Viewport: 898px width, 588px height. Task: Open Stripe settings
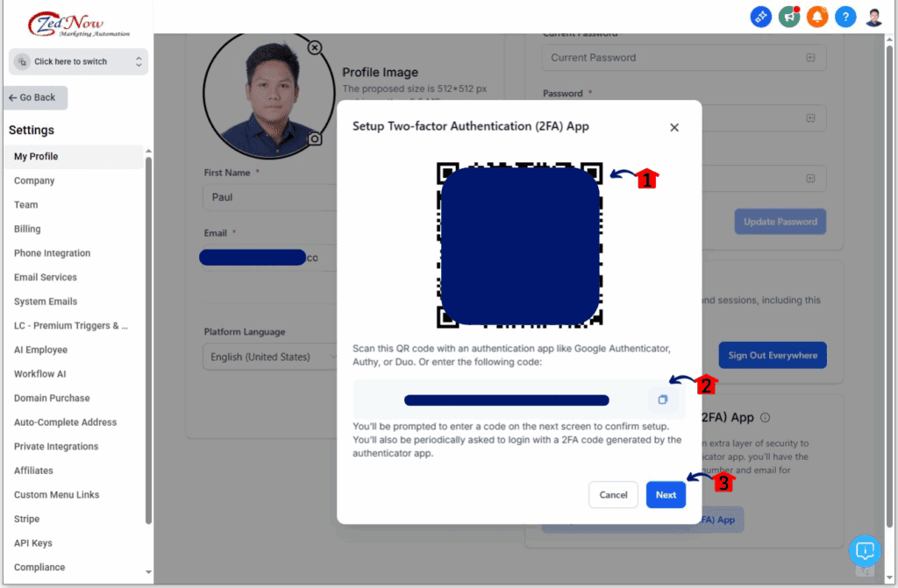(x=27, y=519)
